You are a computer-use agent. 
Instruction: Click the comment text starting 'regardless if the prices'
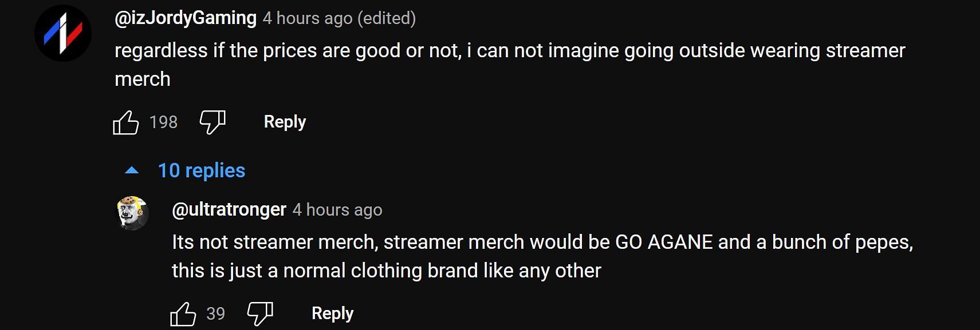pyautogui.click(x=510, y=51)
